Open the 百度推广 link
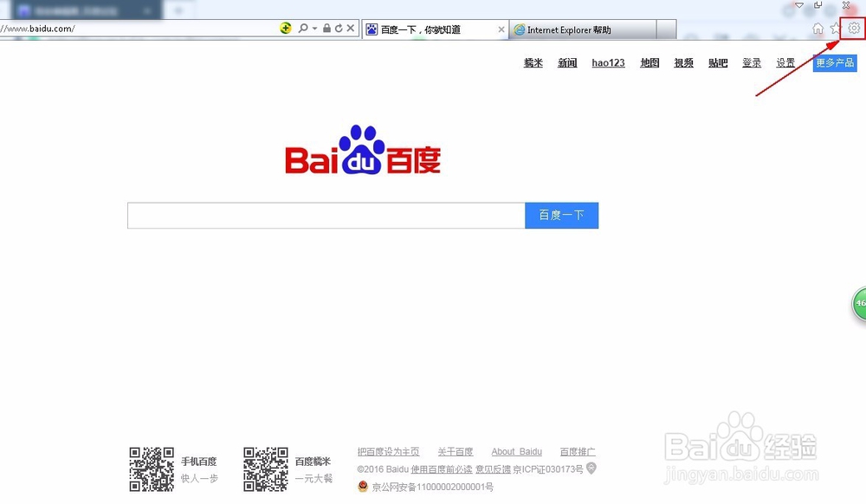 (578, 451)
